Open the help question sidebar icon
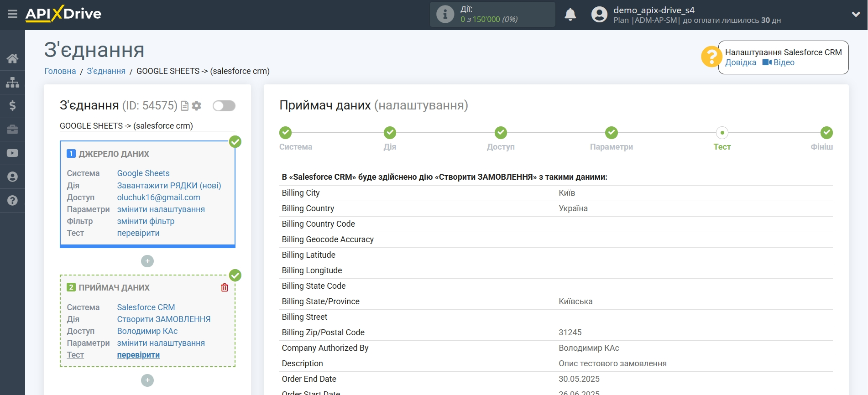The image size is (868, 395). 12,201
